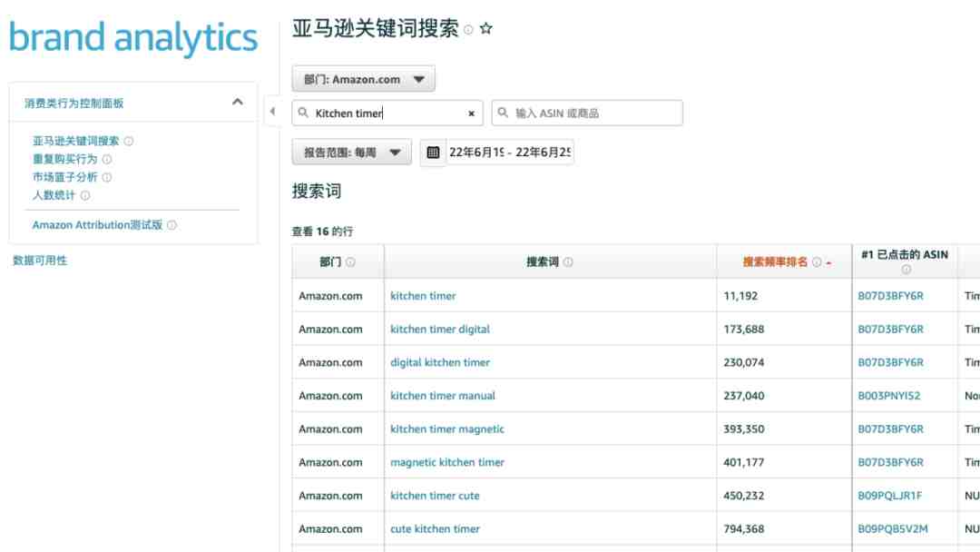Favorite the page with the star icon
This screenshot has width=980, height=552.
point(486,29)
